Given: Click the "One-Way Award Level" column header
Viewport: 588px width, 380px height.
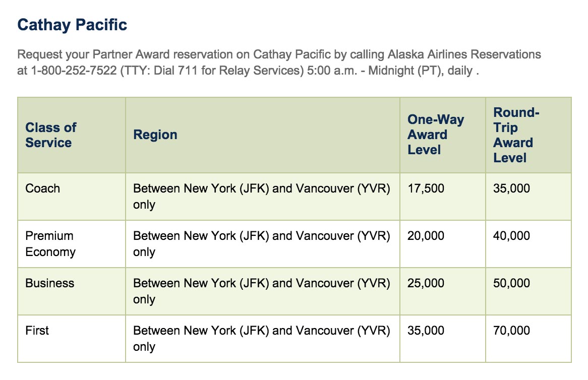Looking at the screenshot, I should [436, 135].
